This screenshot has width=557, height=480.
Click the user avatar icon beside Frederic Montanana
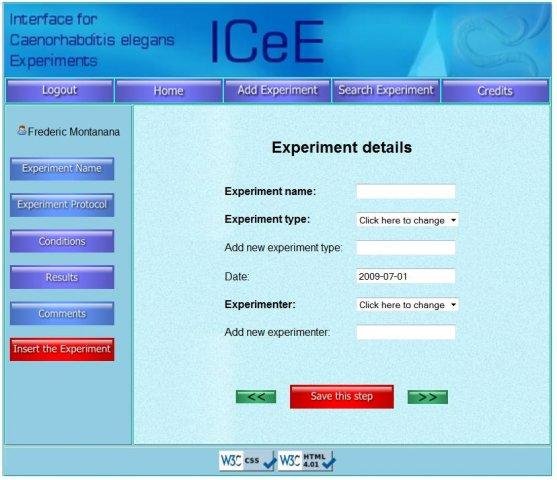[x=22, y=130]
